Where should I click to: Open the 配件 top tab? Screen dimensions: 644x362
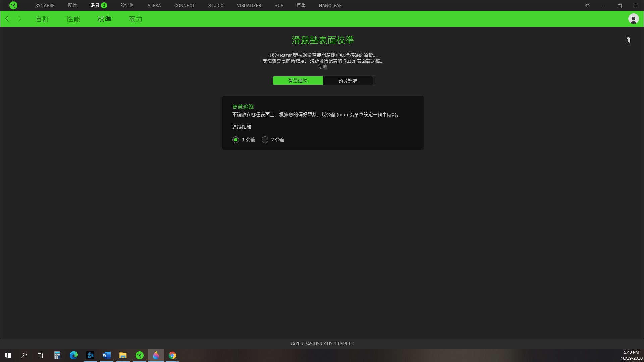click(72, 6)
